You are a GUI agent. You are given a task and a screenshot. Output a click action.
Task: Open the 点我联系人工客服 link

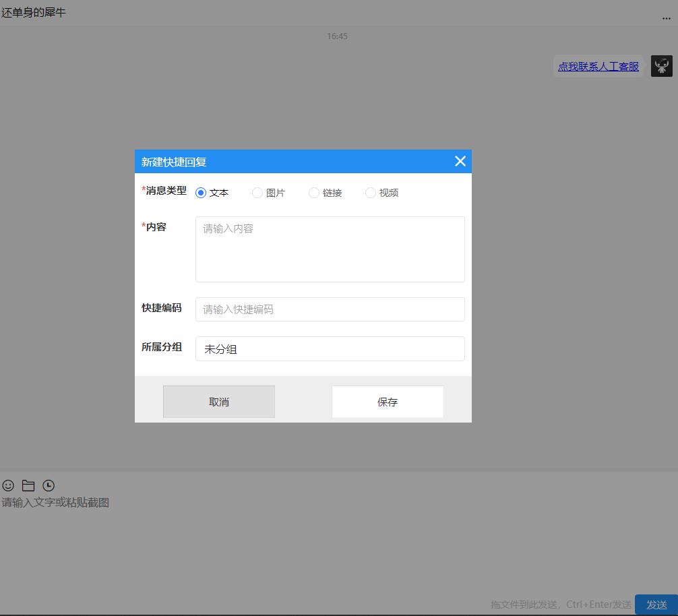tap(597, 66)
